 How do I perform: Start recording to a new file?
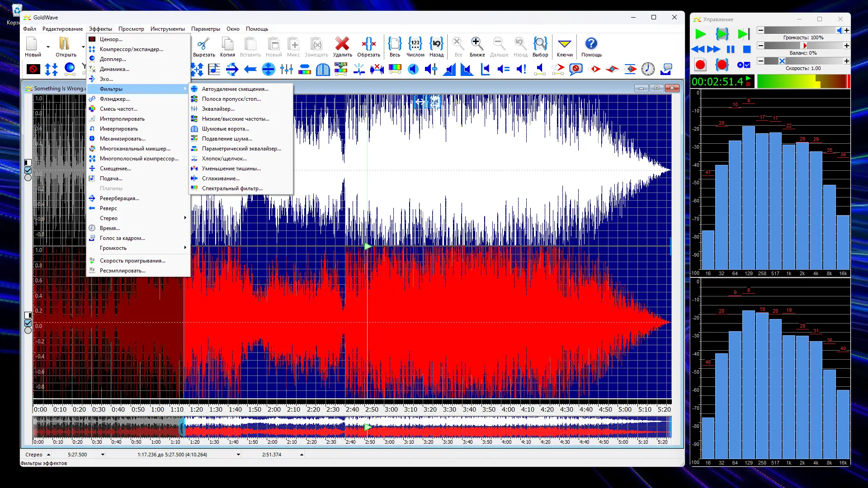click(700, 65)
